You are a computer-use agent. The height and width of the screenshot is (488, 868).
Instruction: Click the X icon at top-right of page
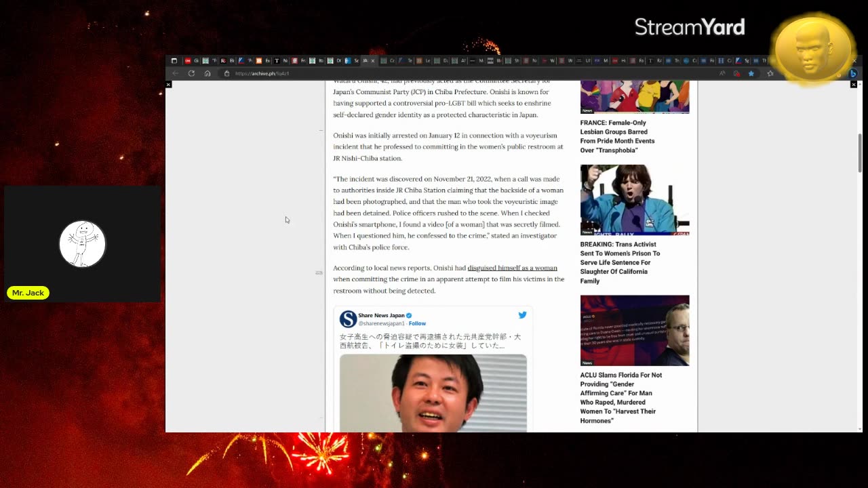854,85
